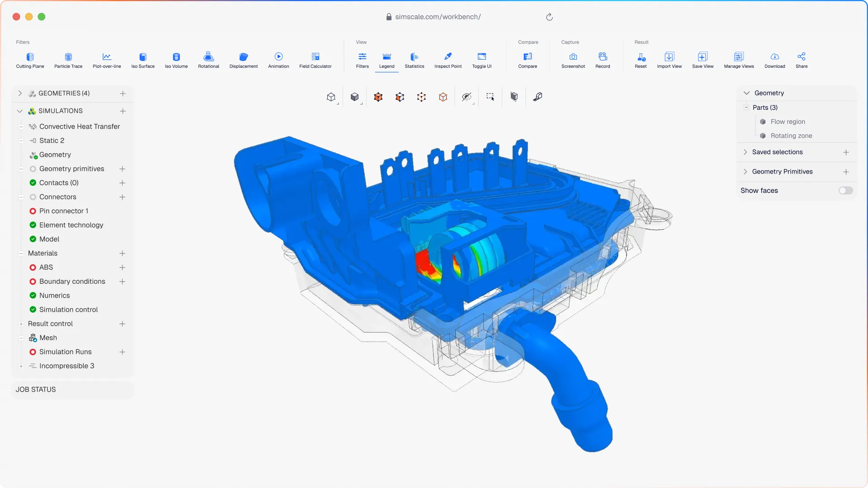Select the Pin connector 1 item

point(64,211)
